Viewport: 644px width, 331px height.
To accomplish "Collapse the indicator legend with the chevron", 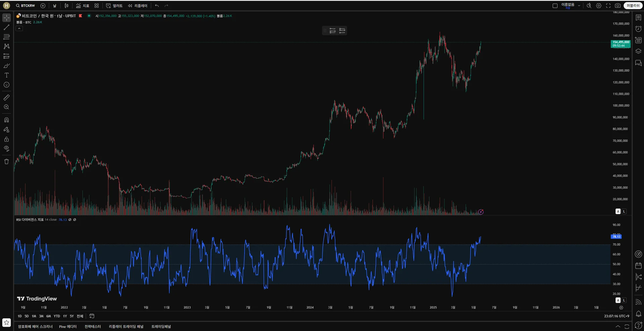I will (x=19, y=29).
